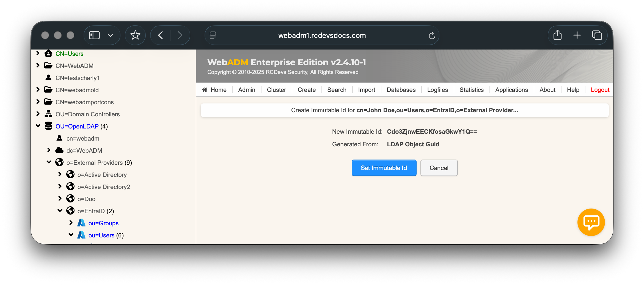Click the Cancel button
The height and width of the screenshot is (285, 644).
(x=439, y=168)
